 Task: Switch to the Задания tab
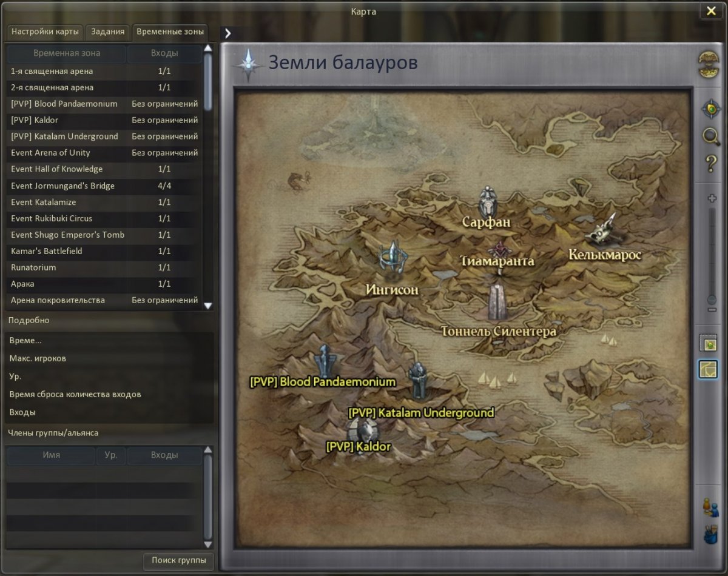tap(109, 32)
